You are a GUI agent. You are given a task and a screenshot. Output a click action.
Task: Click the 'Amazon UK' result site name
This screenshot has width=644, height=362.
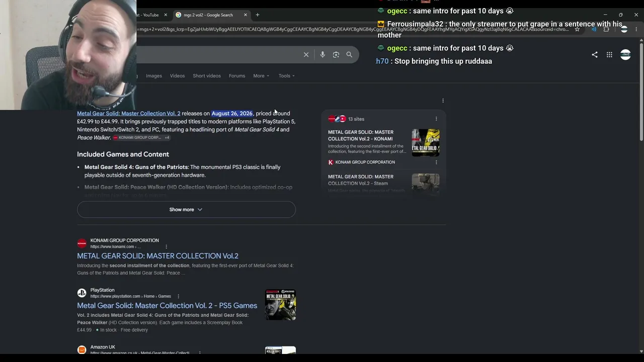103,347
